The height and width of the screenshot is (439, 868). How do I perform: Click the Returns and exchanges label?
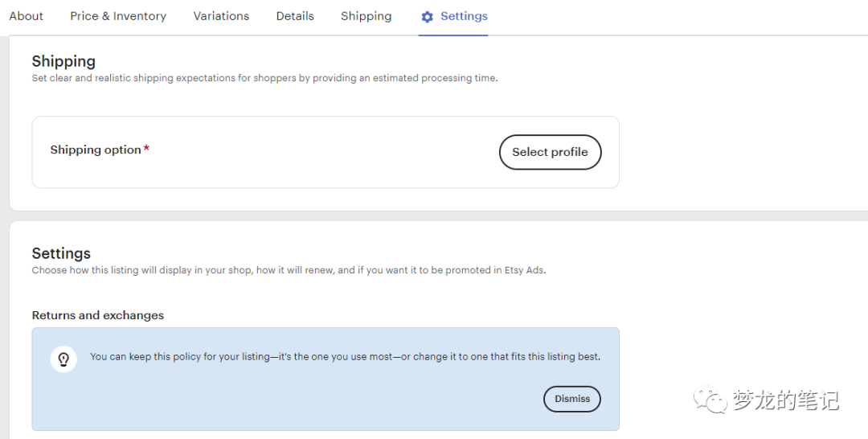coord(98,315)
